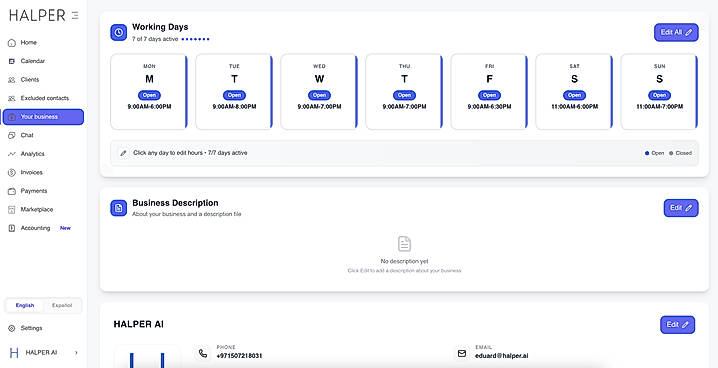Click the Business Description document icon

coord(119,208)
